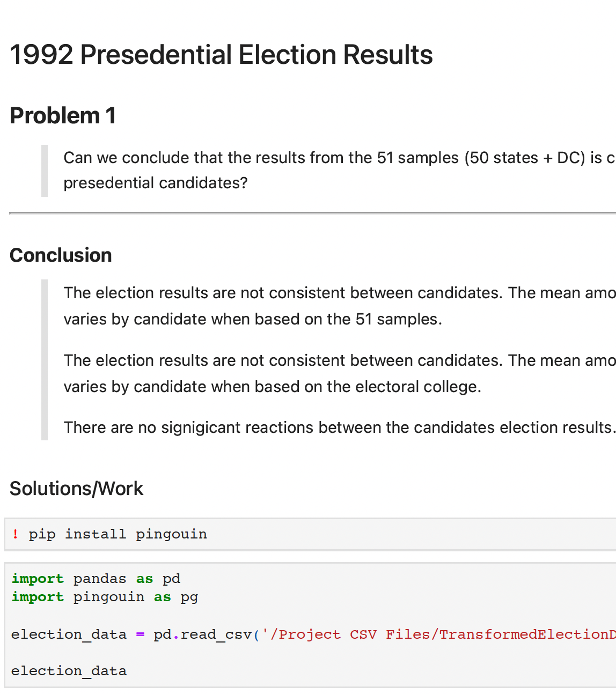This screenshot has width=616, height=694.
Task: Click the conclusion paragraph mentioning electoral college
Action: (x=338, y=373)
